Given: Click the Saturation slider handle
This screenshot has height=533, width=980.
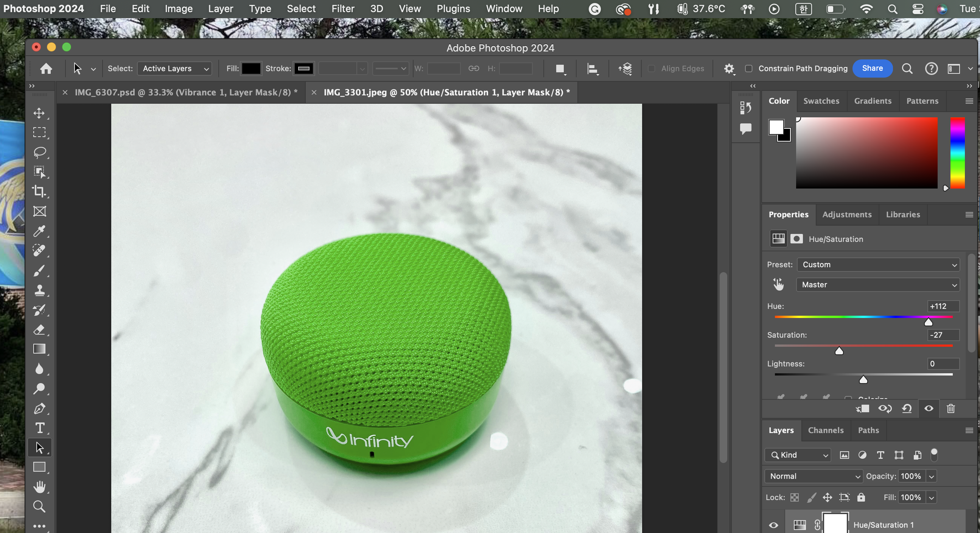Looking at the screenshot, I should 839,351.
